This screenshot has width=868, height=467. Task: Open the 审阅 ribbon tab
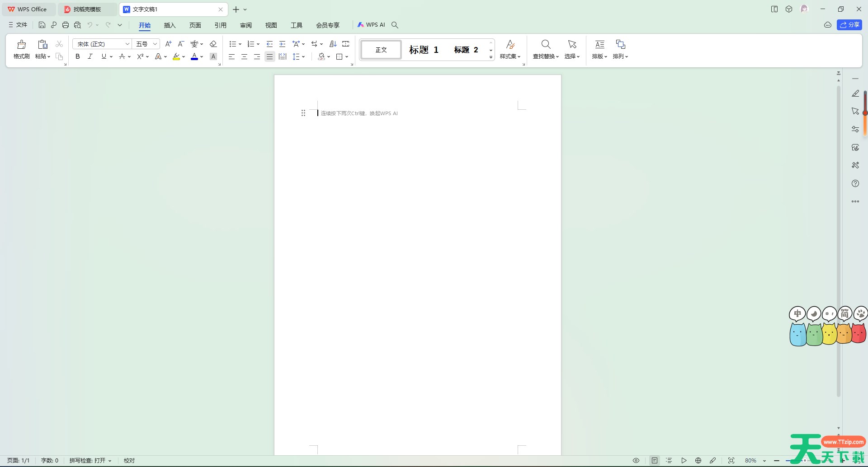pos(246,25)
